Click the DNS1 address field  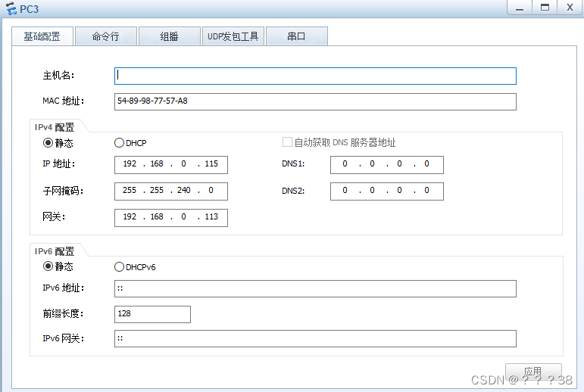(387, 165)
